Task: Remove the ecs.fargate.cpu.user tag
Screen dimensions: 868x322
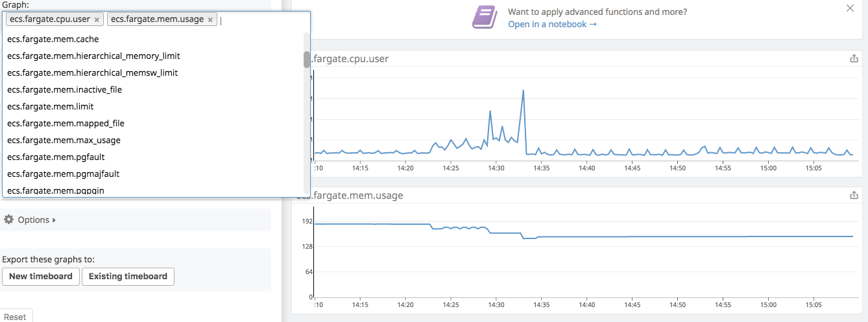Action: [x=97, y=19]
